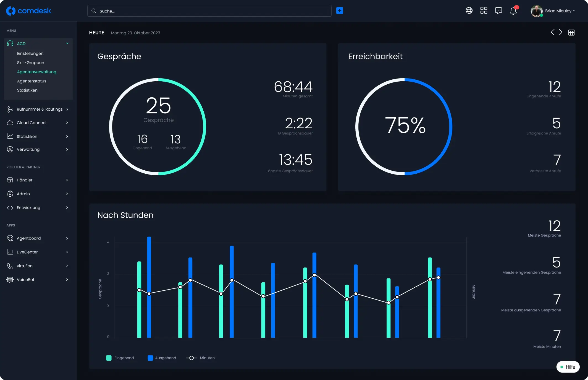Open Statistiken under ACD submenu
588x380 pixels.
[27, 90]
